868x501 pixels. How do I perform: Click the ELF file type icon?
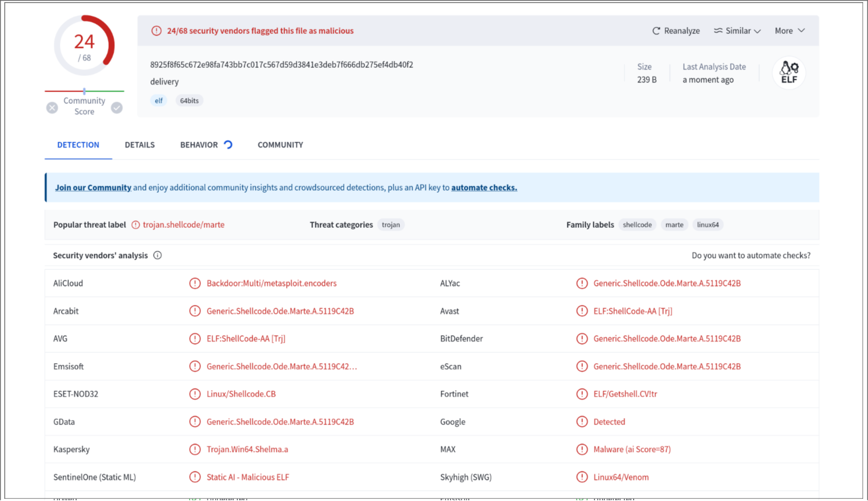789,73
